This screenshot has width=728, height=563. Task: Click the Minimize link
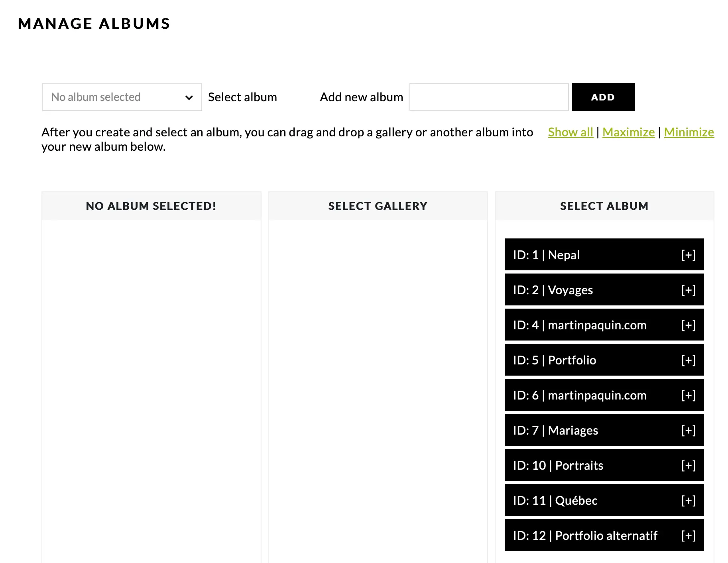[x=689, y=132]
